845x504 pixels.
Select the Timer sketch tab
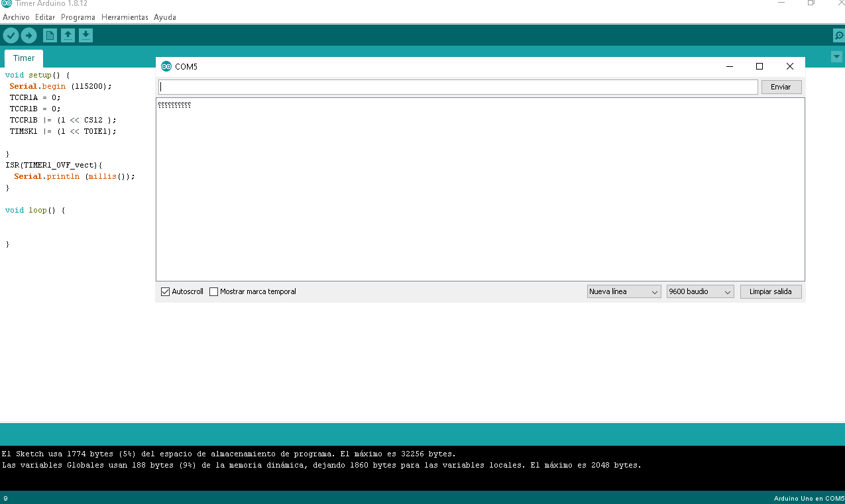click(x=24, y=58)
